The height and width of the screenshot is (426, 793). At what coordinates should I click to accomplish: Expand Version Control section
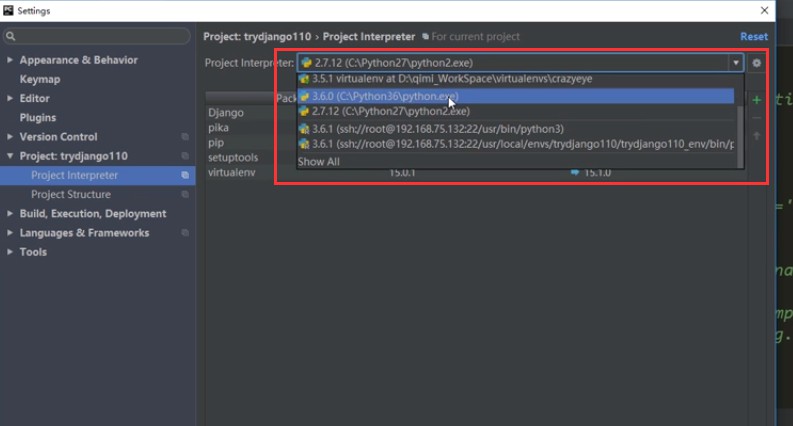[10, 137]
